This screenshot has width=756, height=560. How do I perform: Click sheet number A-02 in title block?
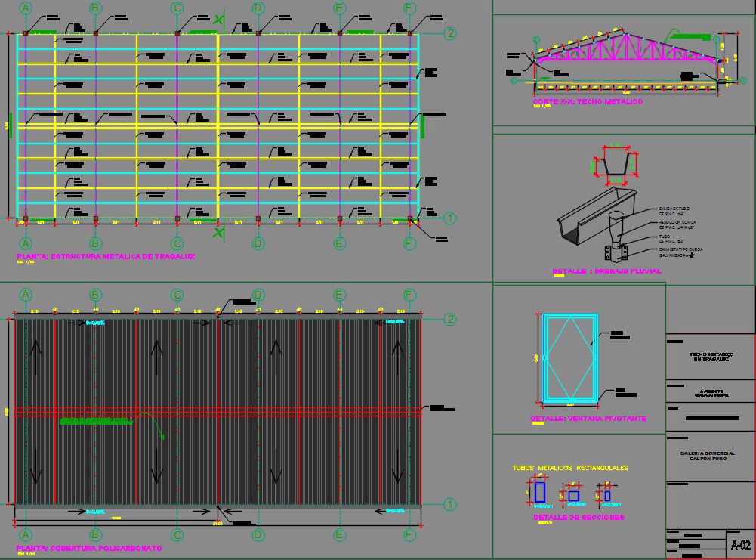tap(740, 546)
